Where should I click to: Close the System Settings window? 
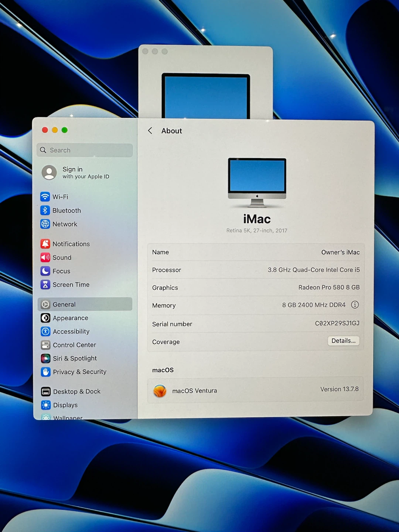[x=45, y=130]
